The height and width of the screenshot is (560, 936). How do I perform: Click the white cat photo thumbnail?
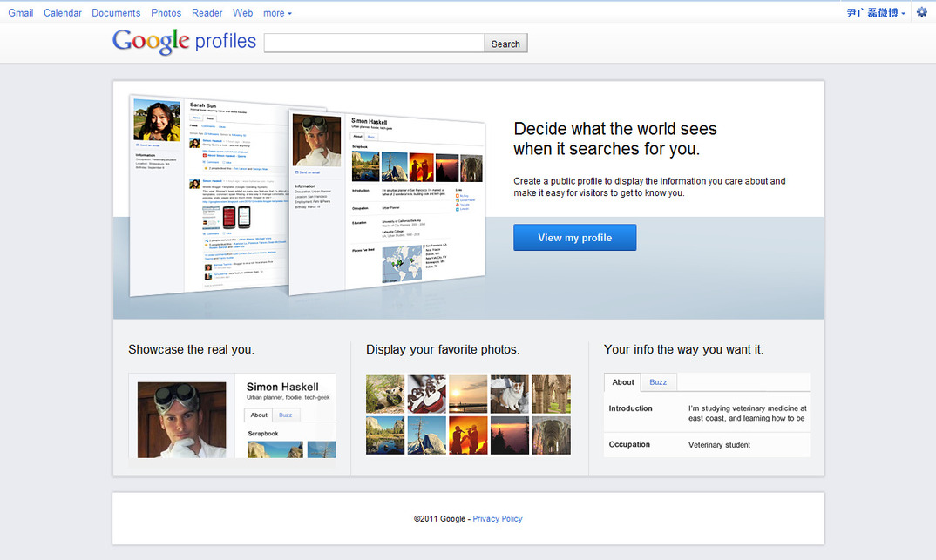[x=510, y=394]
